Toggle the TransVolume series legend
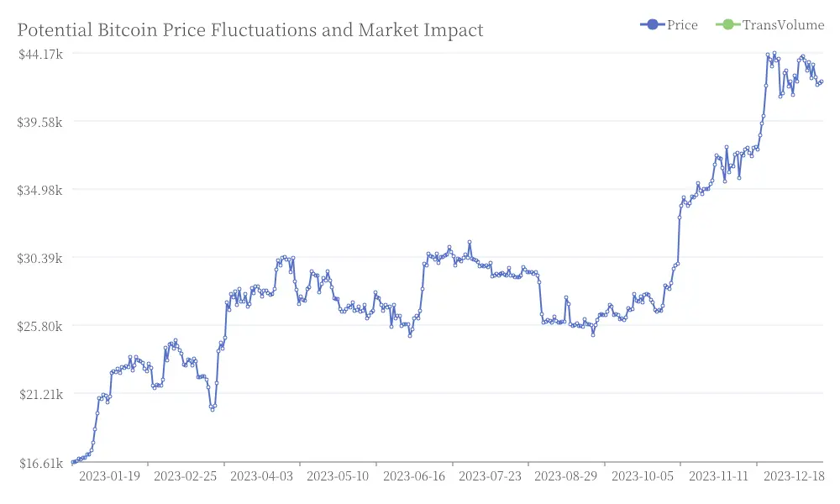The height and width of the screenshot is (504, 840). pyautogui.click(x=769, y=24)
